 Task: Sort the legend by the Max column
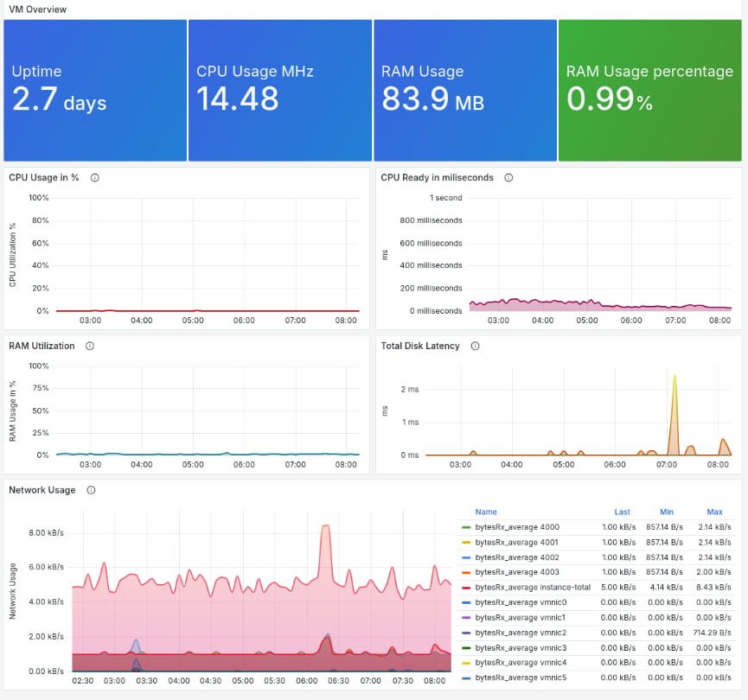point(714,512)
